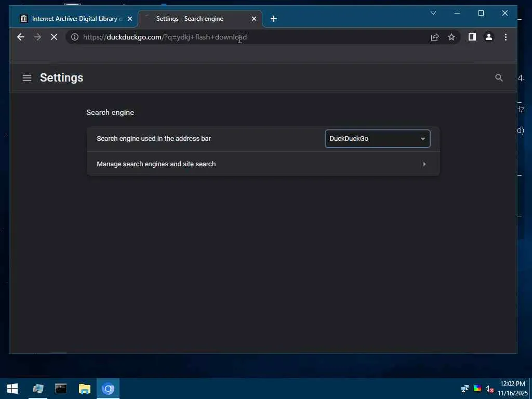The image size is (532, 399).
Task: Open File Explorer from the taskbar
Action: click(85, 389)
